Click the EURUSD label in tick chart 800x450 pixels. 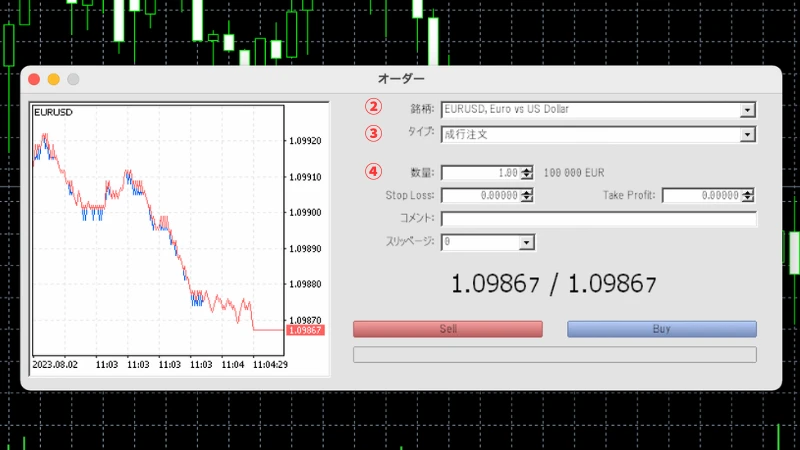[x=53, y=112]
